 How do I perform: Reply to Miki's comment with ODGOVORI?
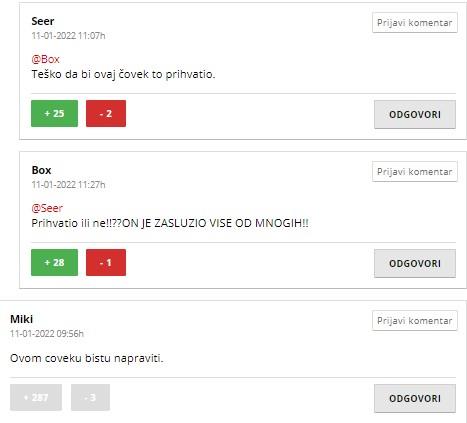pos(415,398)
